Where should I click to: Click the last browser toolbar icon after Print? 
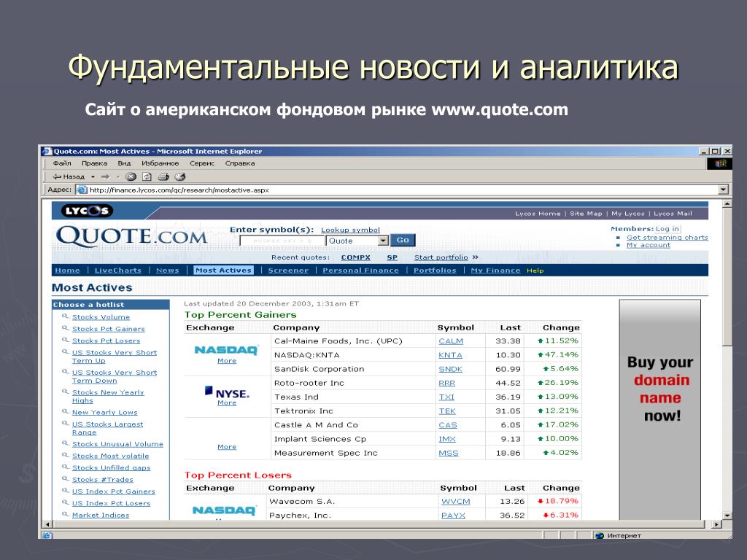point(179,176)
